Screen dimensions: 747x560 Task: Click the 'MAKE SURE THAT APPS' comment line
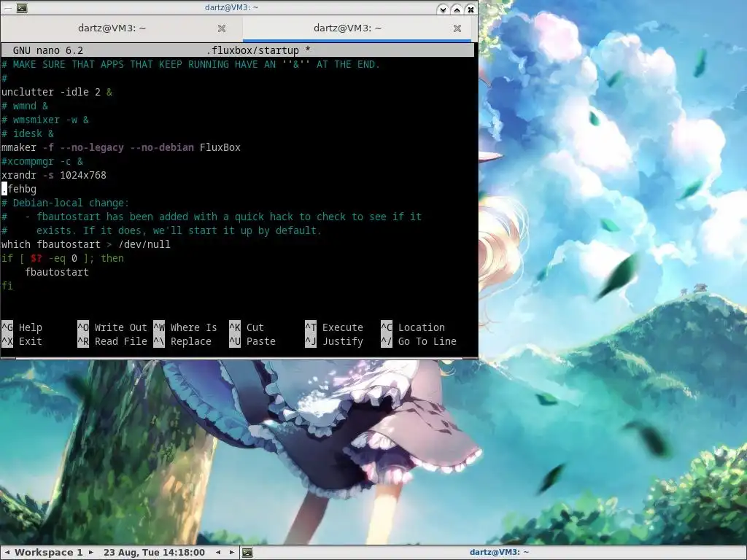(x=190, y=64)
